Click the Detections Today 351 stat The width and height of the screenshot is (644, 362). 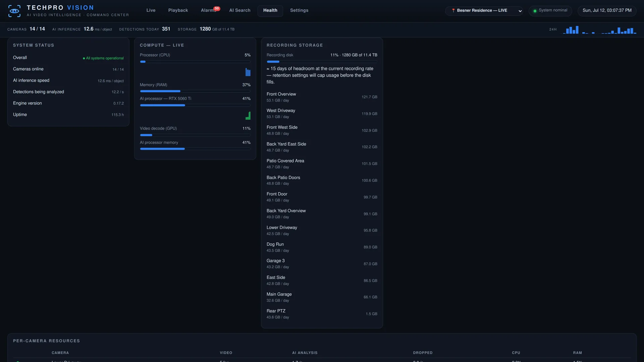point(145,29)
